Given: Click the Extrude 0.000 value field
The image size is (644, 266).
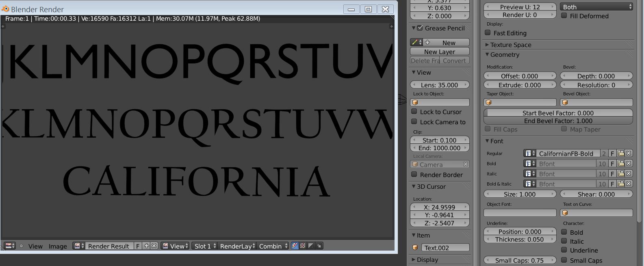Looking at the screenshot, I should [520, 85].
